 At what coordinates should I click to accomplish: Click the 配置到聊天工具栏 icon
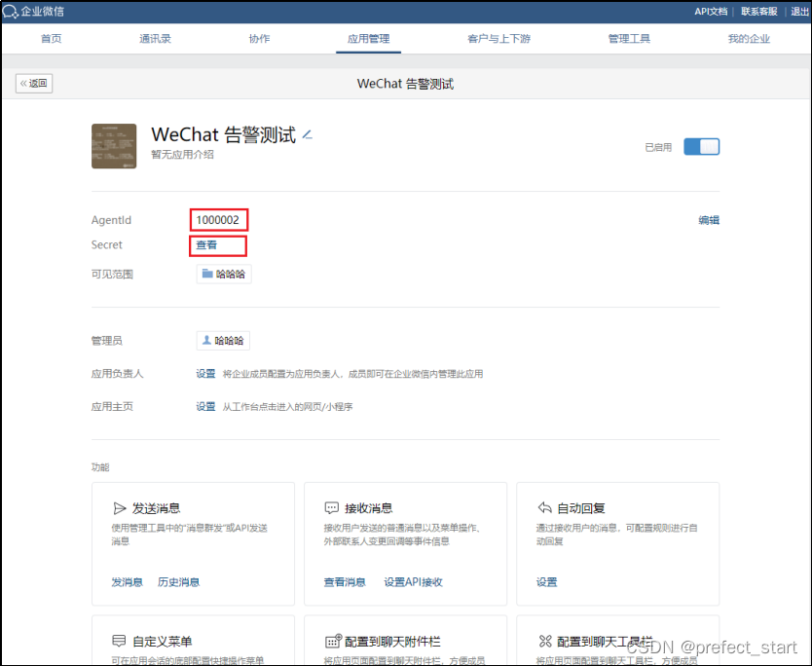point(545,641)
